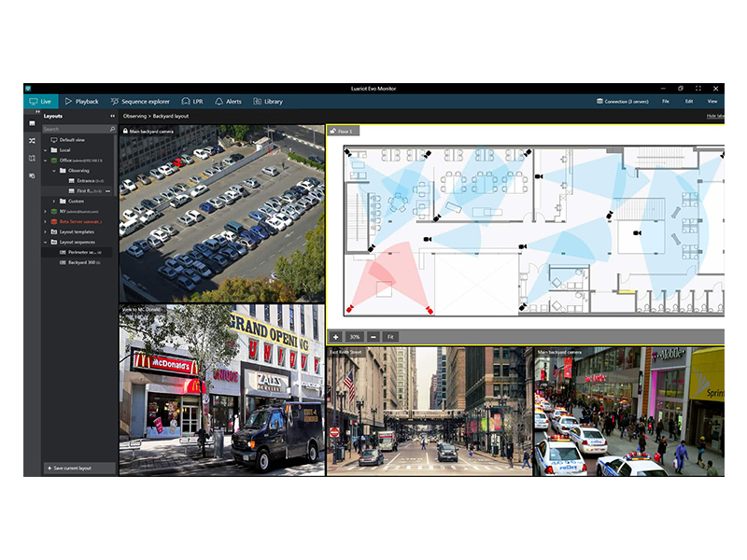This screenshot has width=747, height=560.
Task: Toggle lock on Main backyard camera
Action: point(124,132)
